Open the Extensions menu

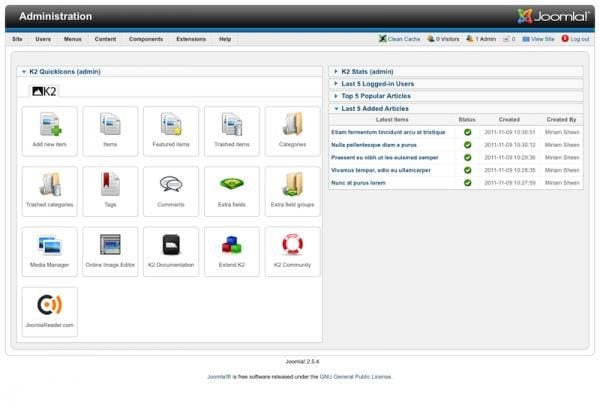191,39
